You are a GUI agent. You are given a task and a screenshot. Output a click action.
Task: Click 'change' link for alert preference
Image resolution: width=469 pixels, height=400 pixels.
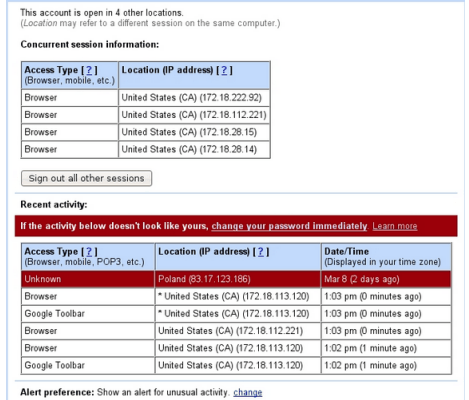point(248,392)
